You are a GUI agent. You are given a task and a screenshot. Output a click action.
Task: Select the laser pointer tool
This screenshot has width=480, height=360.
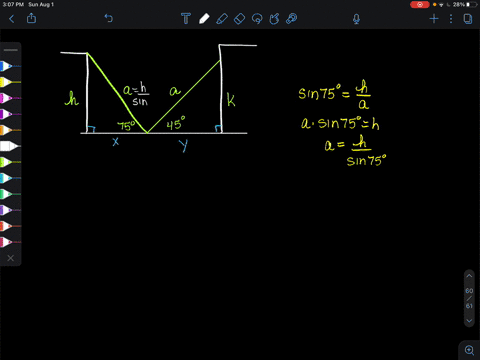click(292, 19)
